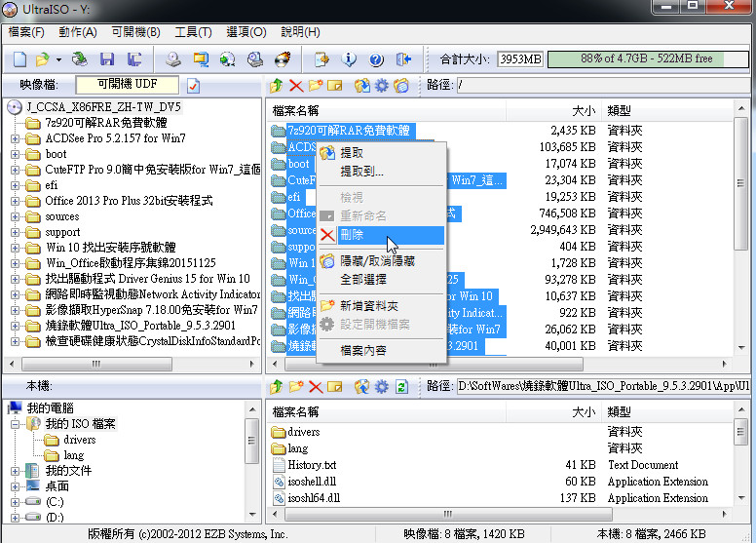Open the 選項(O) menu

click(246, 32)
